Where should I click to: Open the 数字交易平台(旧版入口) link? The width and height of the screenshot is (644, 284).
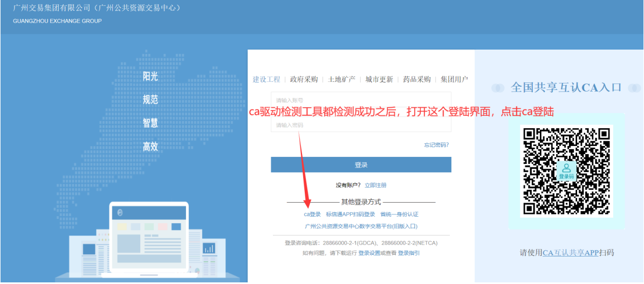point(361,226)
